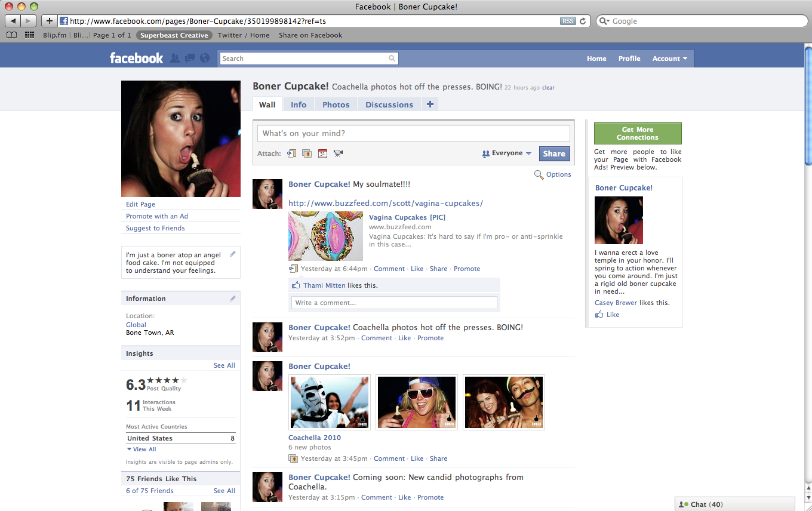The image size is (812, 511).
Task: Open Twitter / Home bookmark
Action: (x=244, y=35)
